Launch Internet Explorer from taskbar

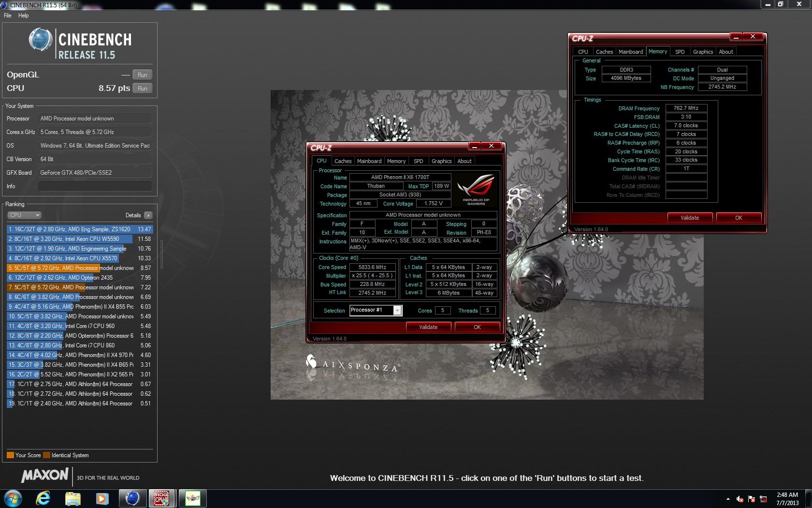pyautogui.click(x=43, y=498)
